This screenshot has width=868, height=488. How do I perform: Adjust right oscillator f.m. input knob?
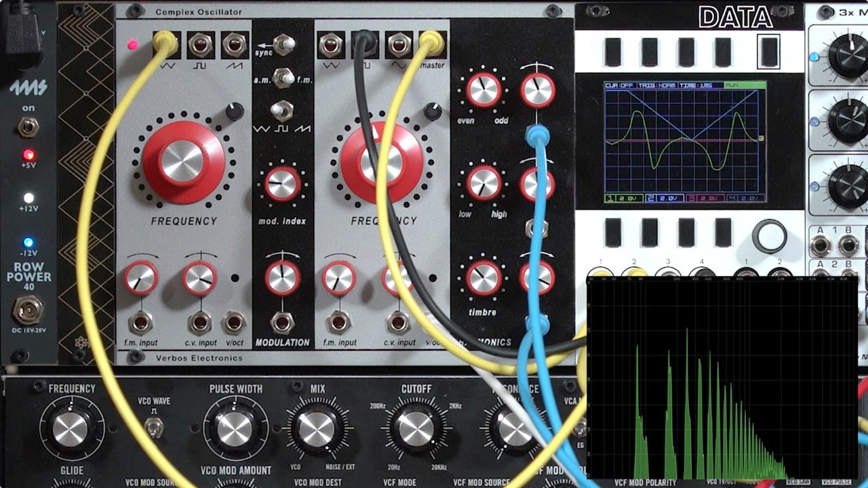[338, 277]
